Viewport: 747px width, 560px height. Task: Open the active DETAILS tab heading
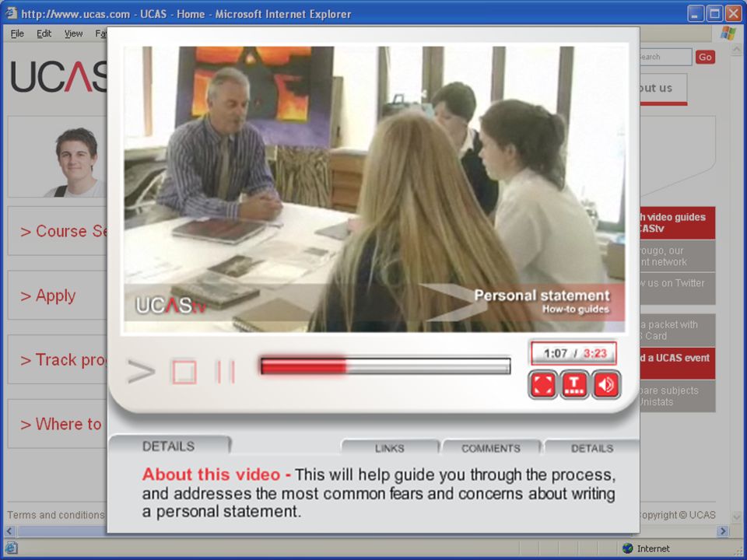(169, 446)
